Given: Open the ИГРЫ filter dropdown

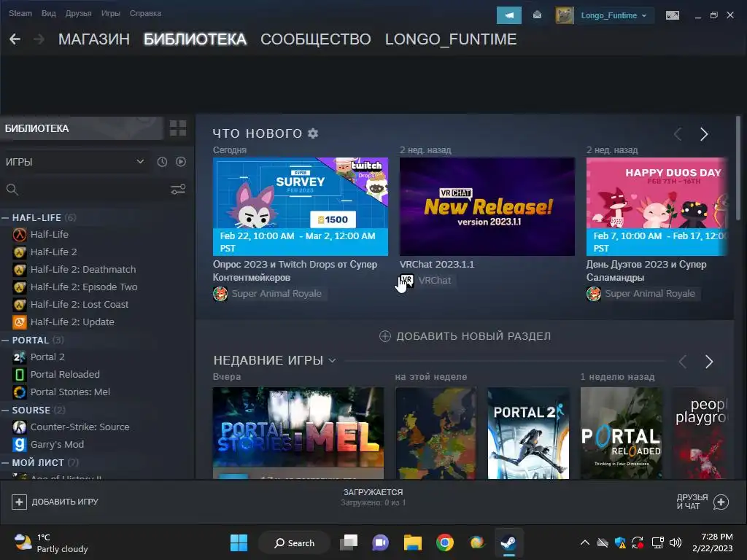Looking at the screenshot, I should [x=75, y=162].
